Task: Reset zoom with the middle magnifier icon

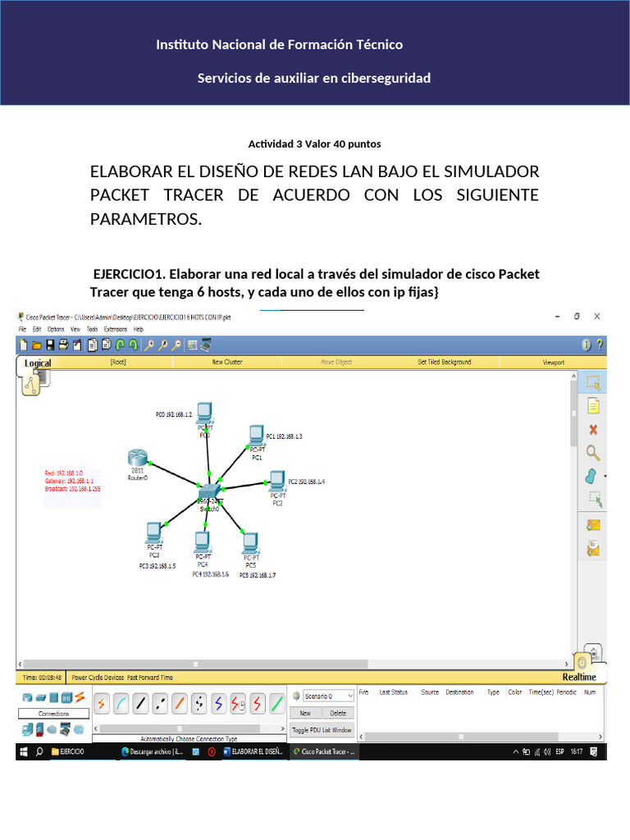Action: tap(162, 345)
